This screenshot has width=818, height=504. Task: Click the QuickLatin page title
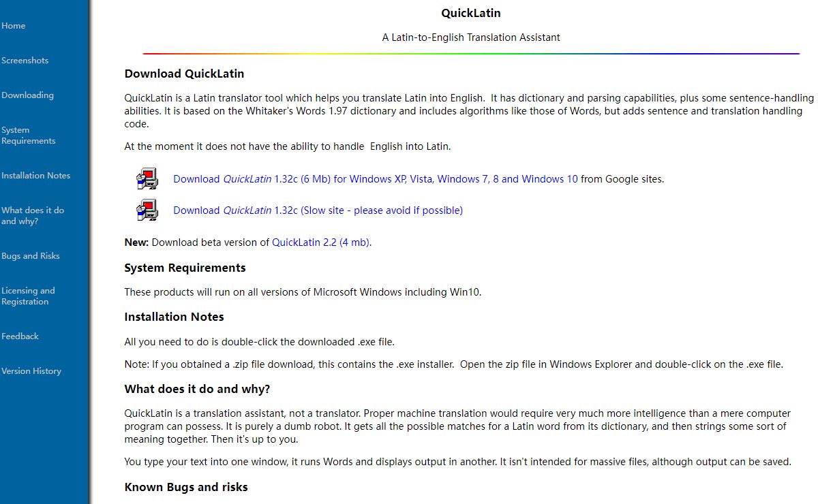[x=471, y=13]
